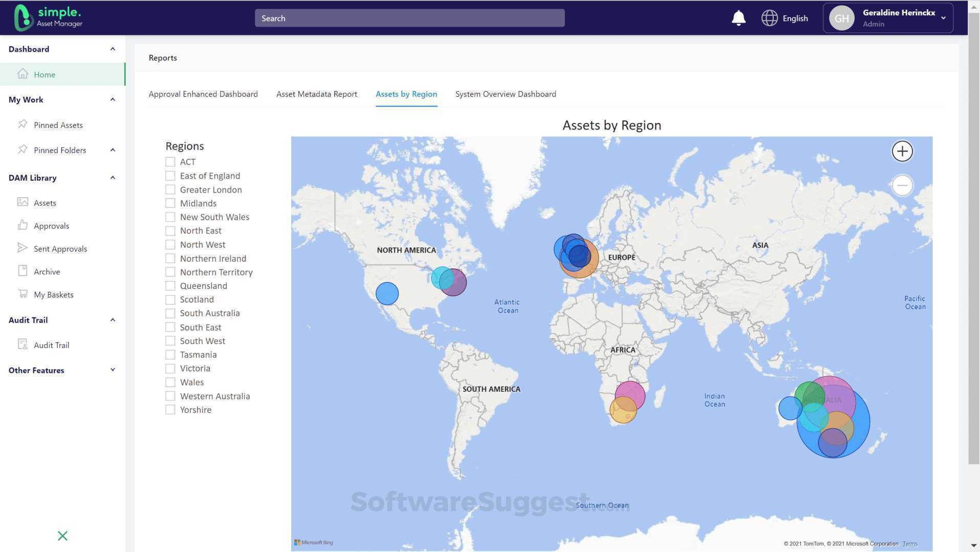Open the Archive section

pyautogui.click(x=47, y=271)
